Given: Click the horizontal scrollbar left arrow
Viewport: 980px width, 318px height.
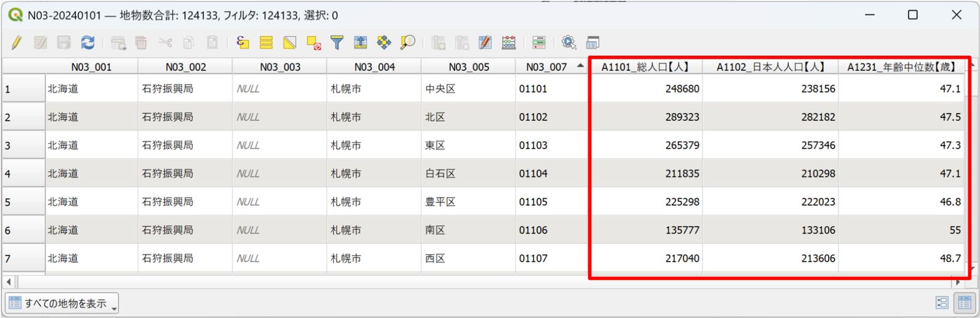Looking at the screenshot, I should point(9,282).
